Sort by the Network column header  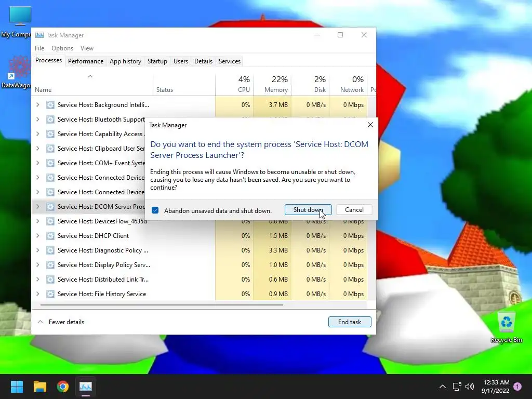click(349, 85)
